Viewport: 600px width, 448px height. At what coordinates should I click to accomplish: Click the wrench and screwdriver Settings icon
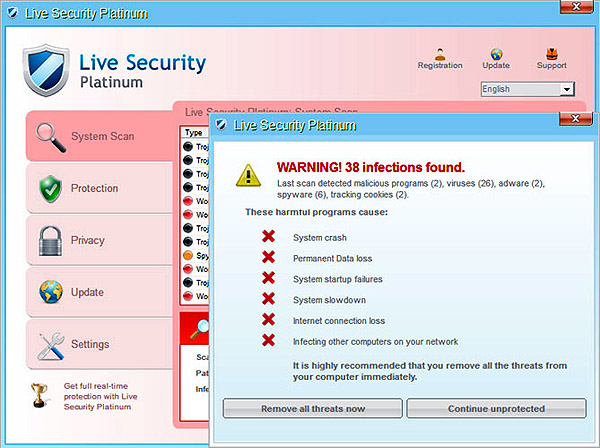coord(51,346)
